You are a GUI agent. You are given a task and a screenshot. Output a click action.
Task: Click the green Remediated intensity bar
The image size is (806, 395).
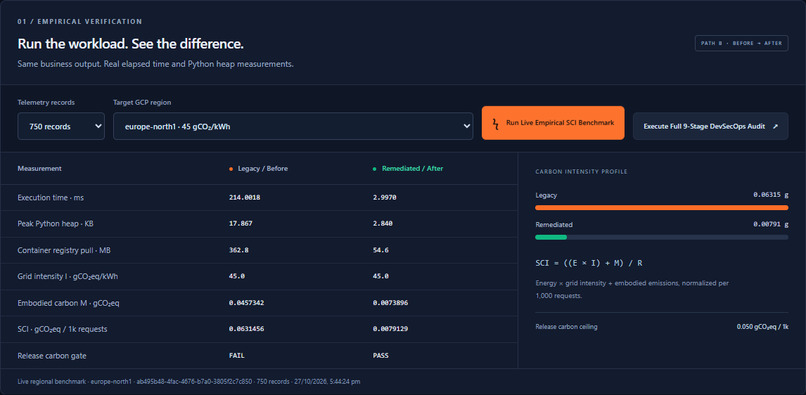click(551, 237)
